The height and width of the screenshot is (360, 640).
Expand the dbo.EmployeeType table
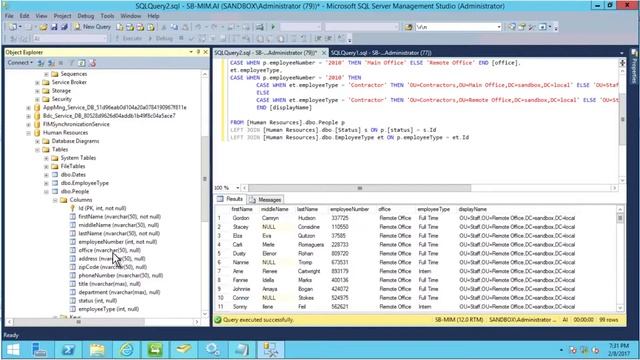[x=46, y=183]
